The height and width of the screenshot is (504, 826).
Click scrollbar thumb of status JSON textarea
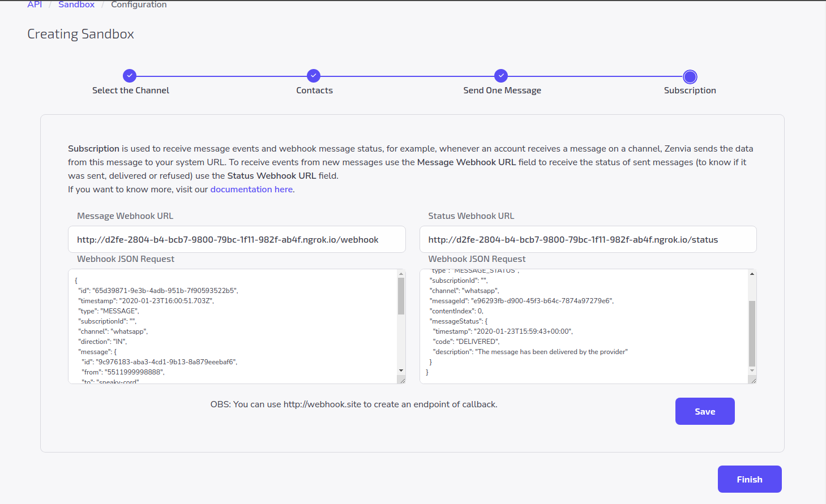[752, 334]
